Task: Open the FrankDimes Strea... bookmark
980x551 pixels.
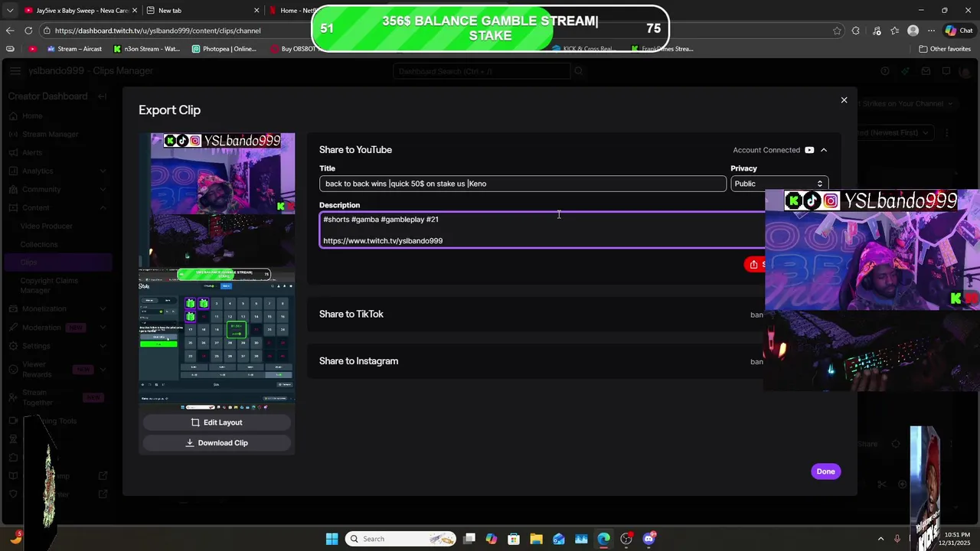Action: click(663, 49)
